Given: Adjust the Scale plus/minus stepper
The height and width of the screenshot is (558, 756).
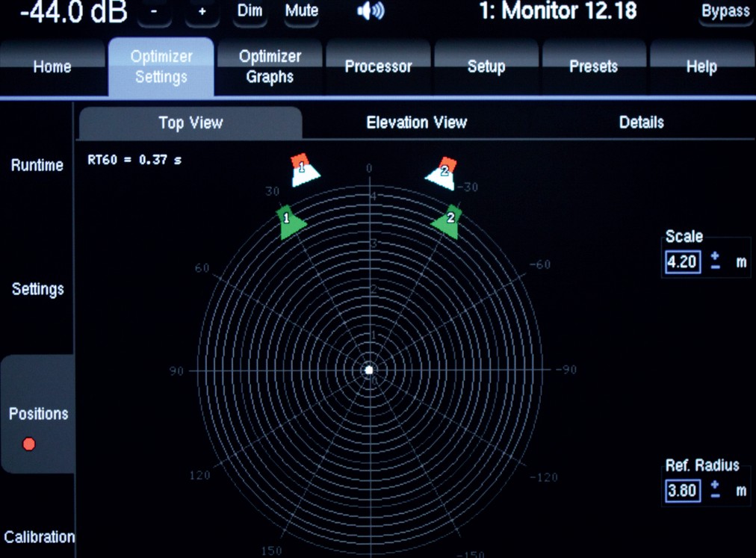Looking at the screenshot, I should [716, 261].
